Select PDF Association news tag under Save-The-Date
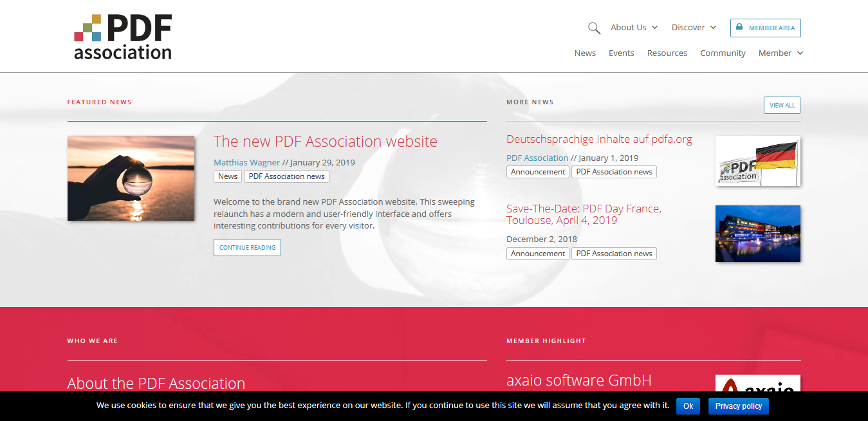868x421 pixels. pos(614,254)
